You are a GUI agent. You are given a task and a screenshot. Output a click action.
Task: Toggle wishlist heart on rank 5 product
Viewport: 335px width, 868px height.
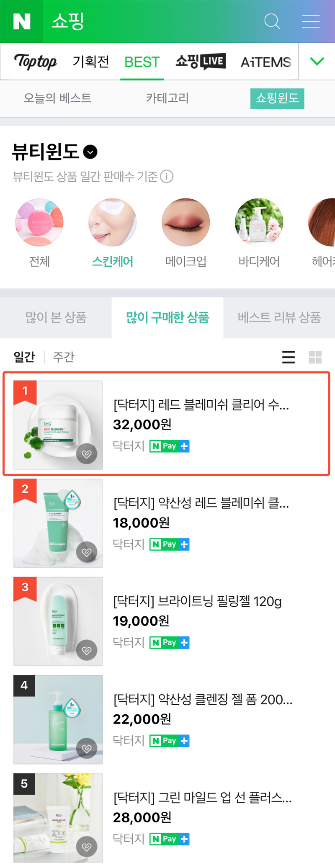[x=87, y=847]
